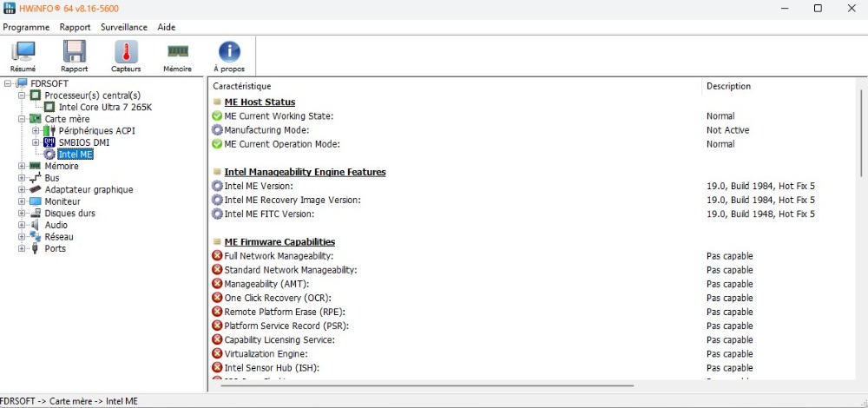This screenshot has height=408, width=868.
Task: Expand the Adaptateur graphique node
Action: click(x=22, y=189)
